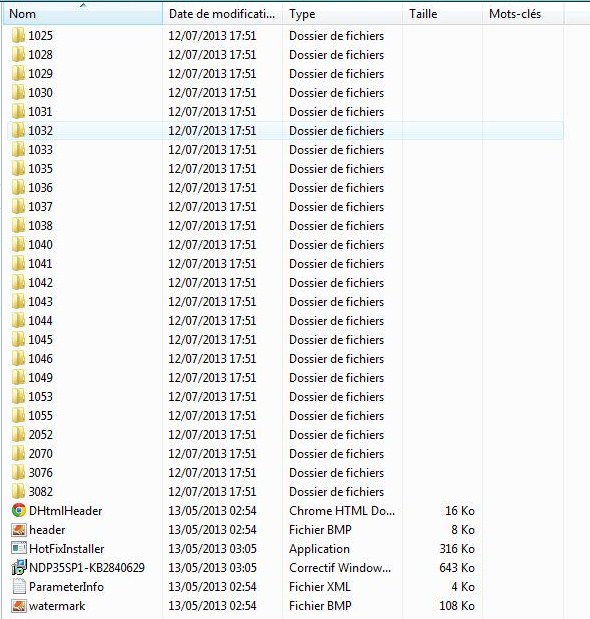Click the Mots-clés column header
This screenshot has width=590, height=619.
pos(515,14)
